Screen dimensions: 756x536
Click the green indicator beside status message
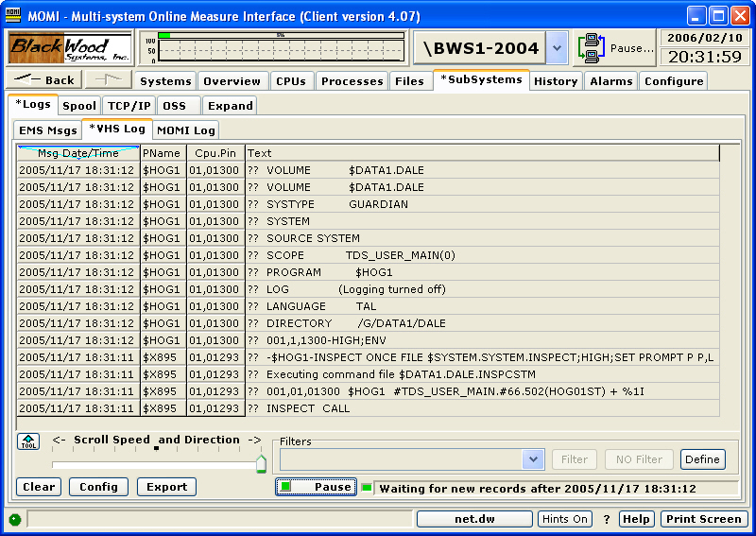[367, 488]
